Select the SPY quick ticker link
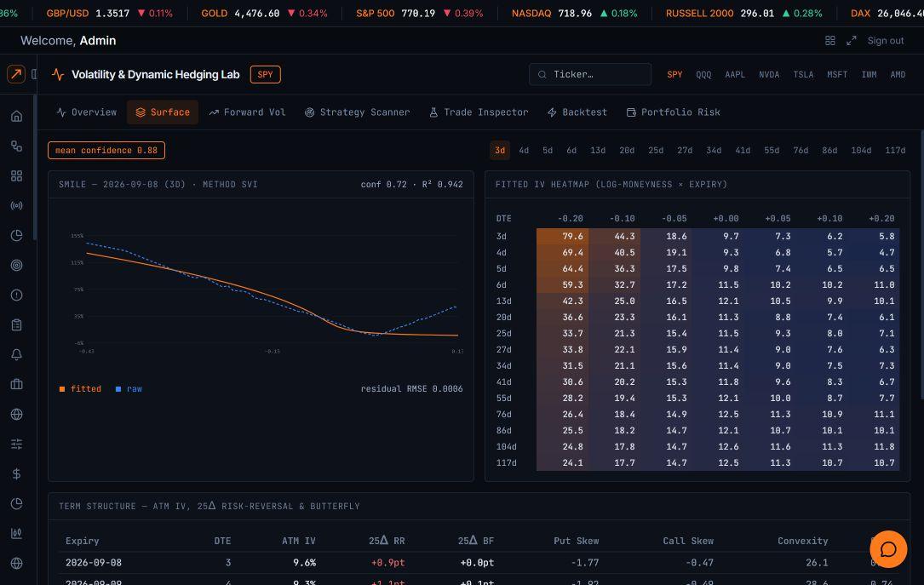924x585 pixels. pyautogui.click(x=674, y=75)
